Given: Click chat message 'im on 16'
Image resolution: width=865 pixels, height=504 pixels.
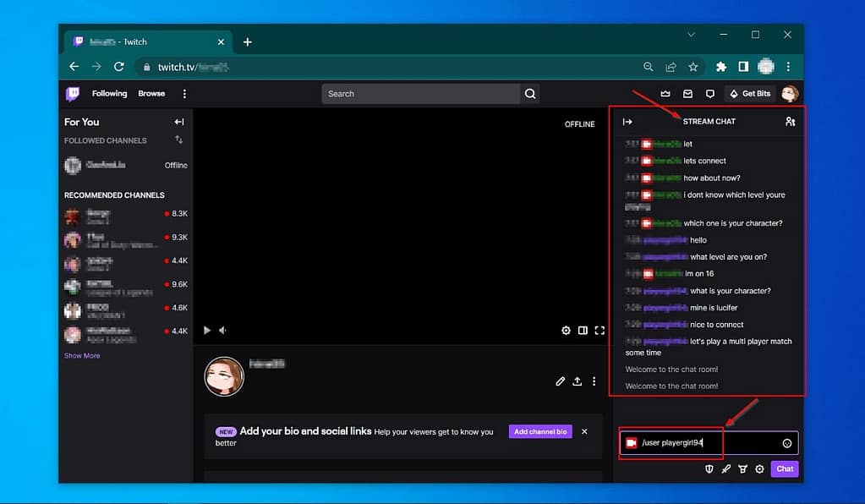Looking at the screenshot, I should (x=699, y=273).
